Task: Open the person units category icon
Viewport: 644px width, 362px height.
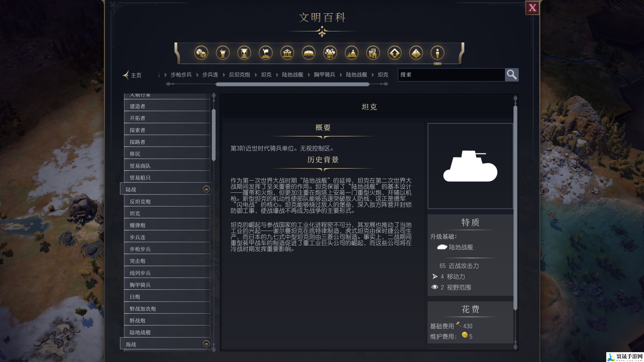Action: [x=437, y=53]
